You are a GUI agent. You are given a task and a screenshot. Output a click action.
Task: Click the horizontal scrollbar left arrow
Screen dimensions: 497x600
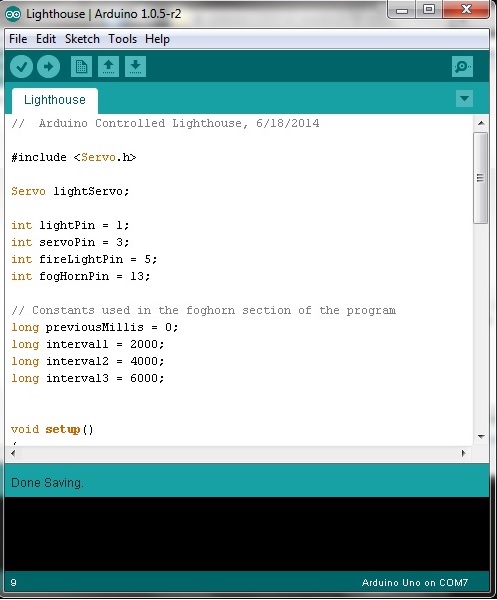[x=13, y=453]
